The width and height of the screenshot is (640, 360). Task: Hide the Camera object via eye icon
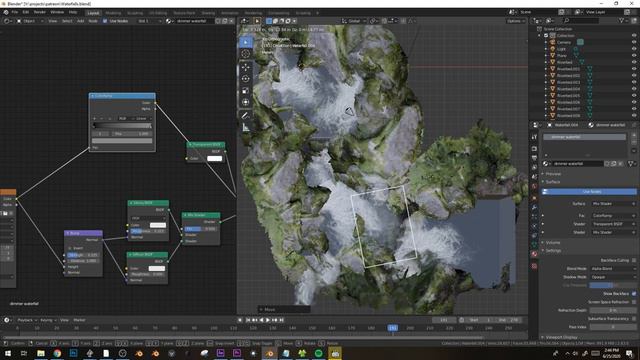(634, 42)
